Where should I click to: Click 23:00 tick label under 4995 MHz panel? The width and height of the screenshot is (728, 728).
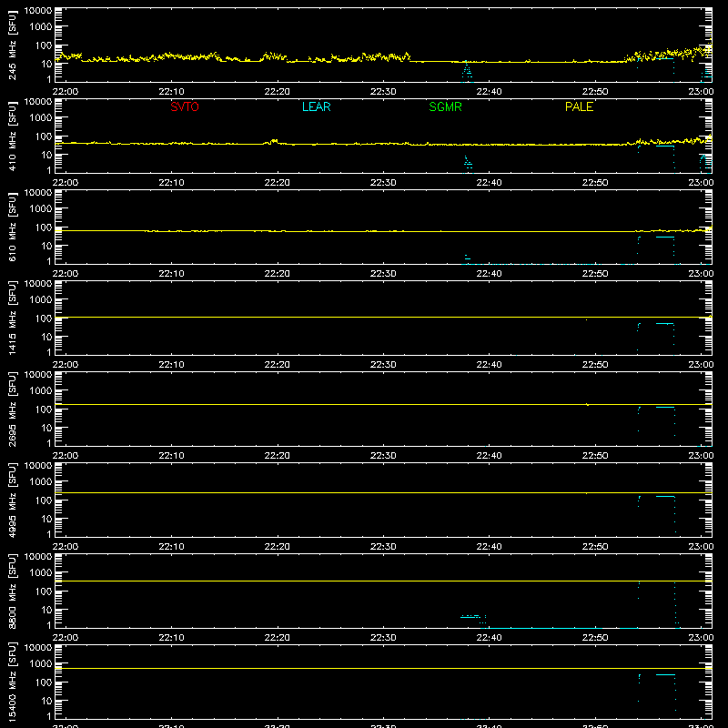[701, 547]
